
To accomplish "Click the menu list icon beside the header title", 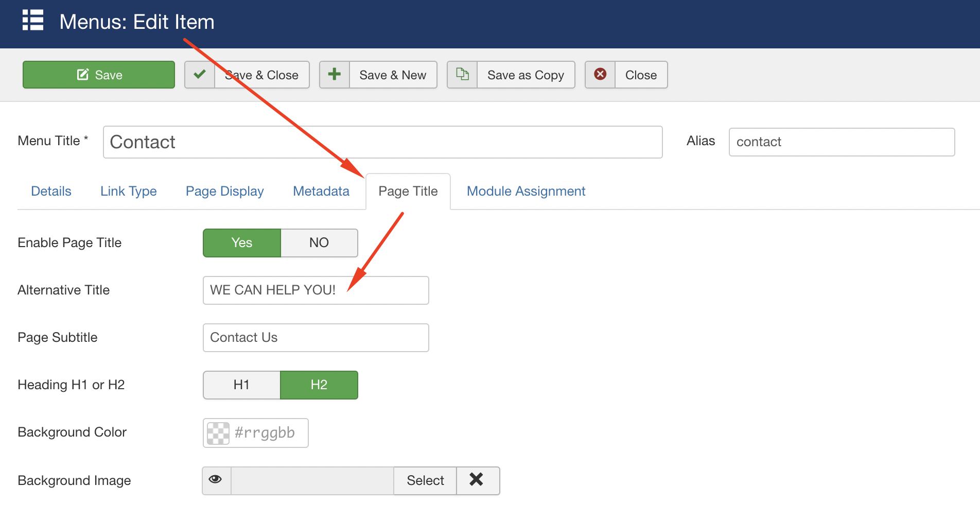I will pyautogui.click(x=33, y=21).
